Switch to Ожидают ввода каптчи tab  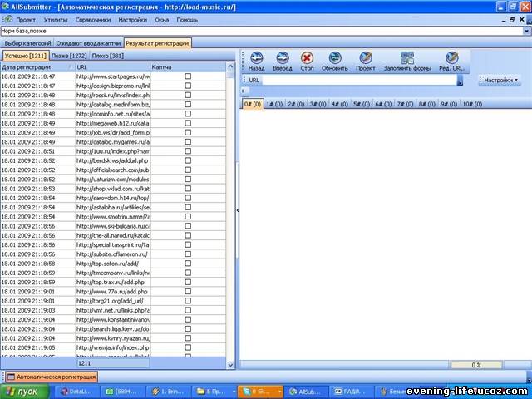click(88, 43)
